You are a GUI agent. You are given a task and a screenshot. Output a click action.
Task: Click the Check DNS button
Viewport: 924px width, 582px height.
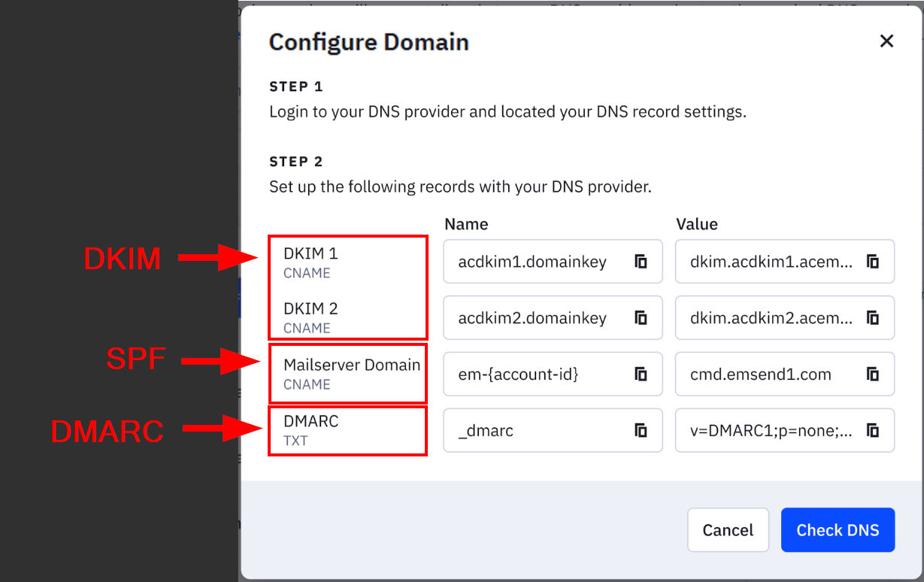838,530
